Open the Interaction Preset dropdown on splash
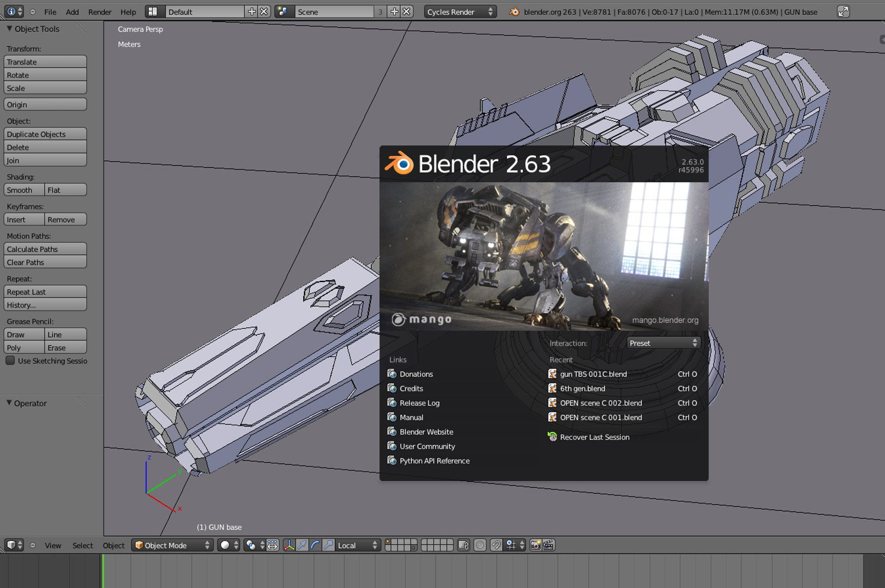 pyautogui.click(x=663, y=343)
